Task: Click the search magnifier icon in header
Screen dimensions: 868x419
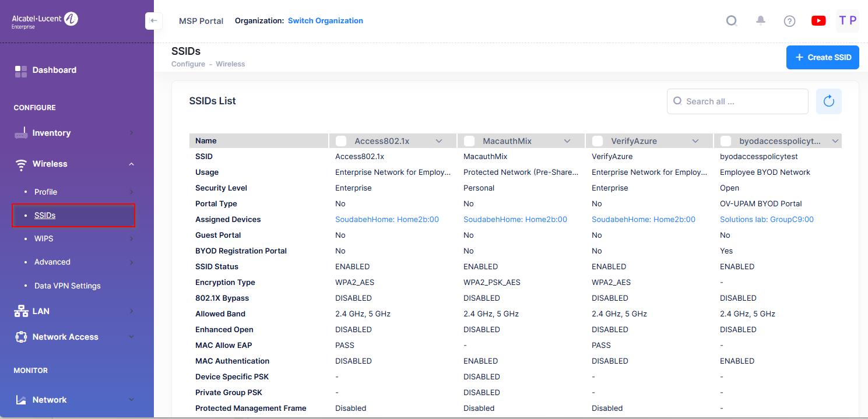Action: coord(732,21)
